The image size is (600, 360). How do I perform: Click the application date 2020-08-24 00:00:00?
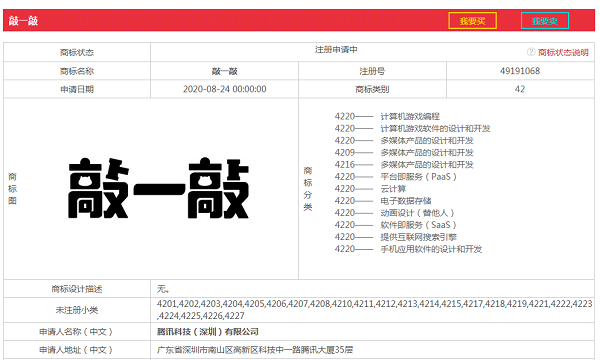pos(225,89)
